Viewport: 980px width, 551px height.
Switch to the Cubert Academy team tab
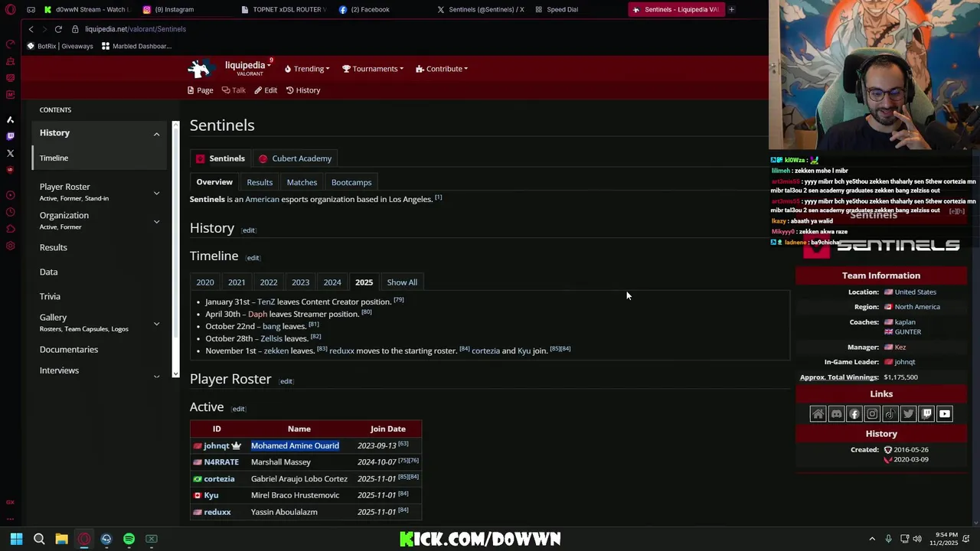[x=295, y=158]
